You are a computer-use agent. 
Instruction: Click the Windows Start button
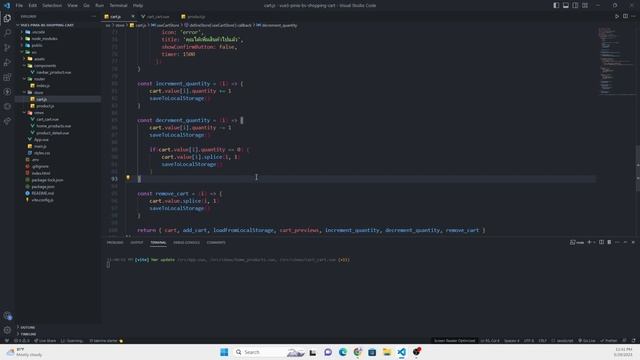[224, 352]
